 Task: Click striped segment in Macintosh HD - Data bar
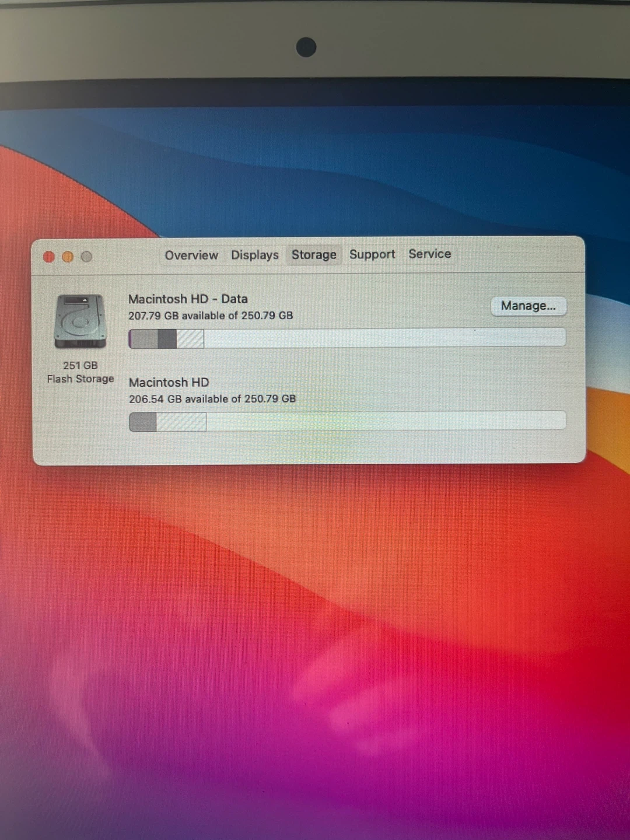(x=190, y=338)
